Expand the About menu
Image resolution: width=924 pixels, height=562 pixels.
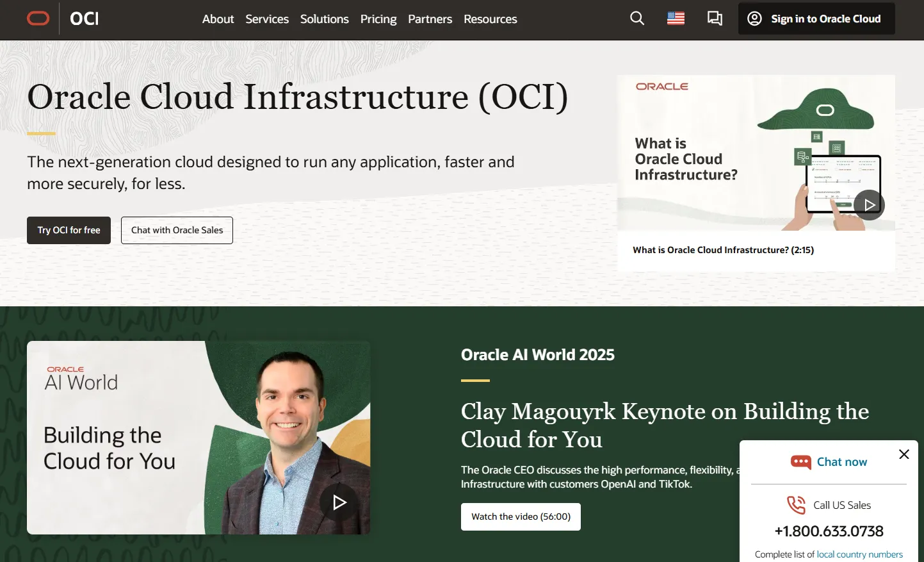[x=218, y=19]
